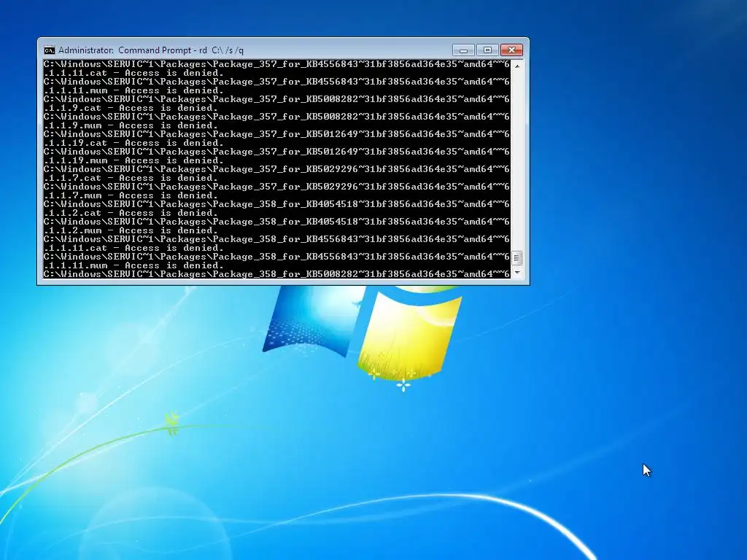
Task: Click the line '.1.1.9.cat - Access is denied.'
Action: 131,108
